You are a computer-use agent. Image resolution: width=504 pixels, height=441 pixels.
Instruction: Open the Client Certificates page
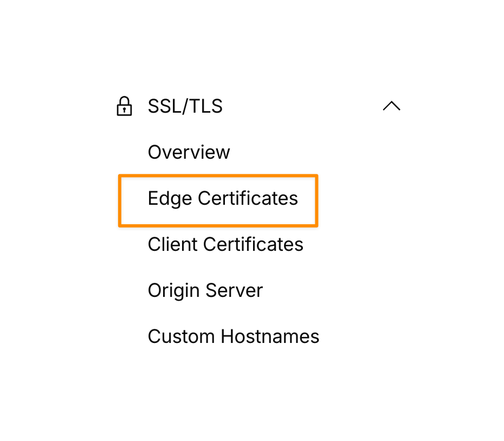tap(225, 244)
